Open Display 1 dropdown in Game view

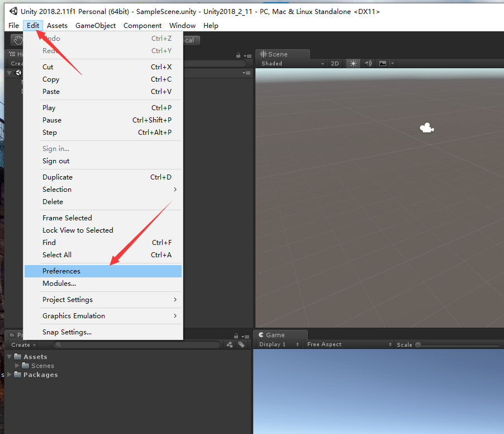point(279,345)
